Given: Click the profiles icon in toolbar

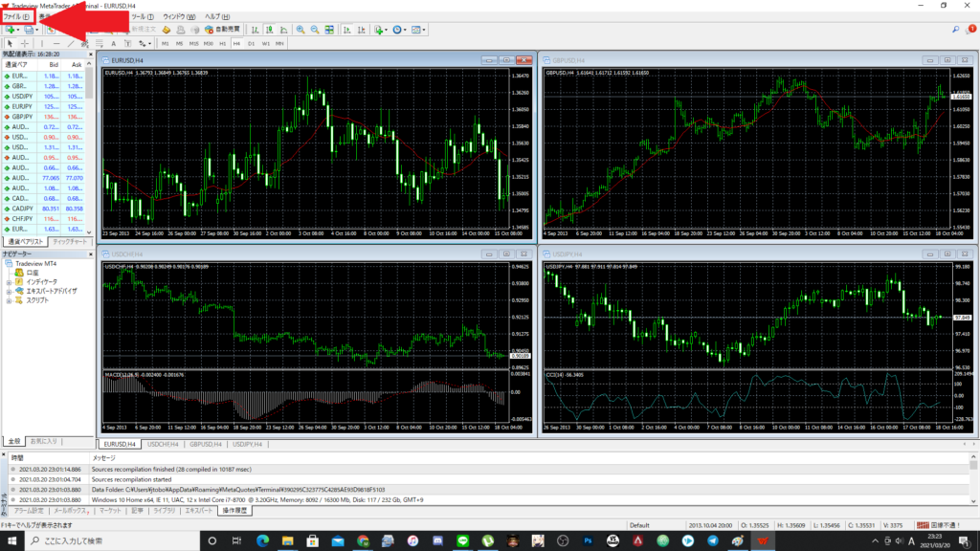Looking at the screenshot, I should (29, 30).
